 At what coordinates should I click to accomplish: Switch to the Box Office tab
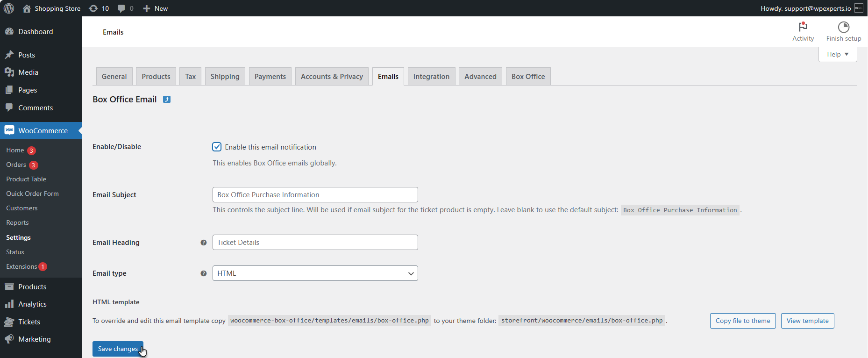528,77
